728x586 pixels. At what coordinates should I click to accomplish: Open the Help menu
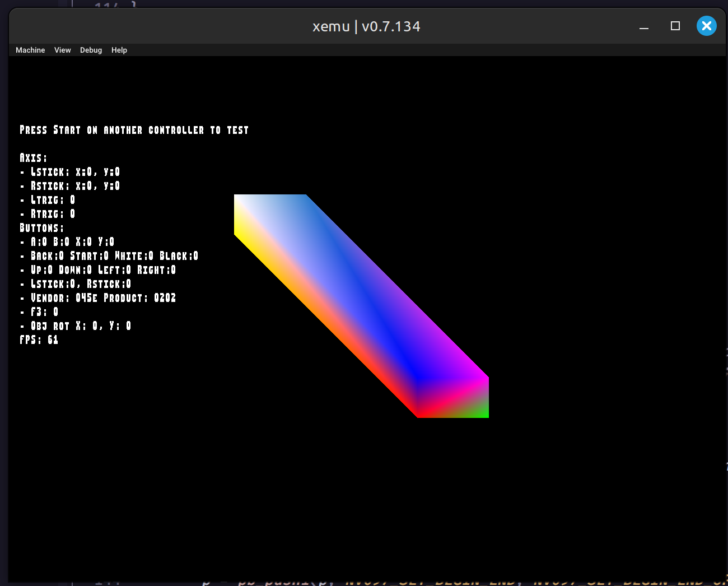tap(119, 50)
